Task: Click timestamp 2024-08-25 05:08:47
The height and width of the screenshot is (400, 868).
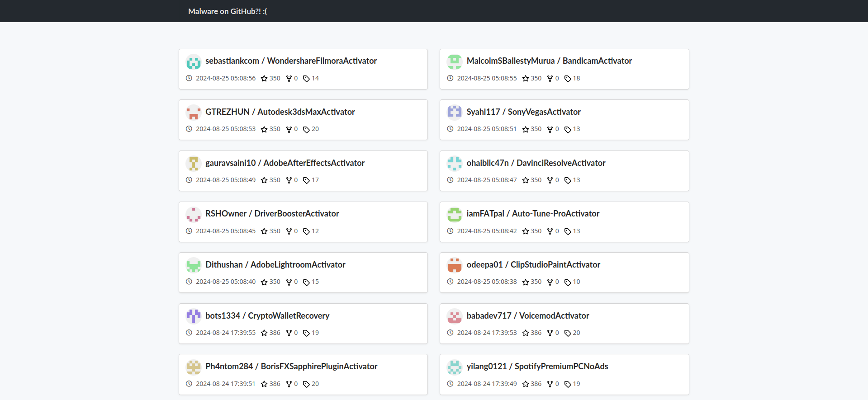Action: [487, 180]
